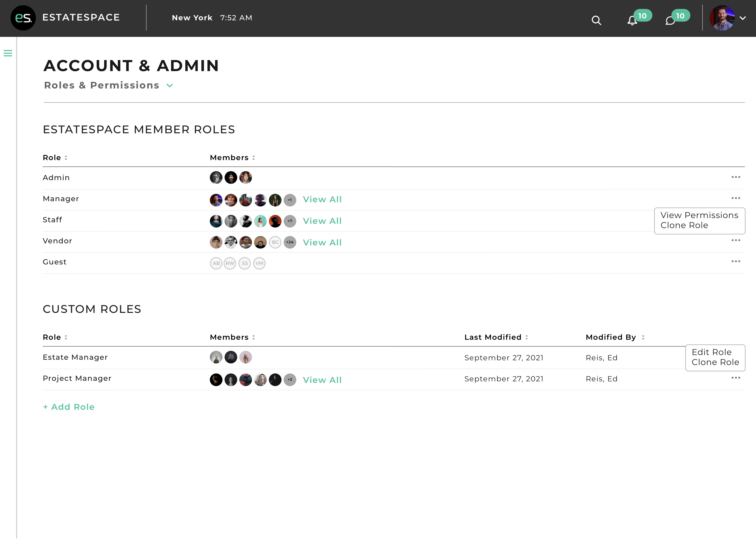Click the Add Role link
This screenshot has width=756, height=552.
click(69, 407)
